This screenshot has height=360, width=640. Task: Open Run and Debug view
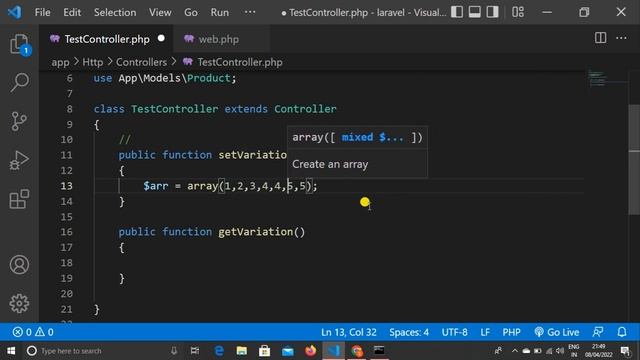[19, 160]
